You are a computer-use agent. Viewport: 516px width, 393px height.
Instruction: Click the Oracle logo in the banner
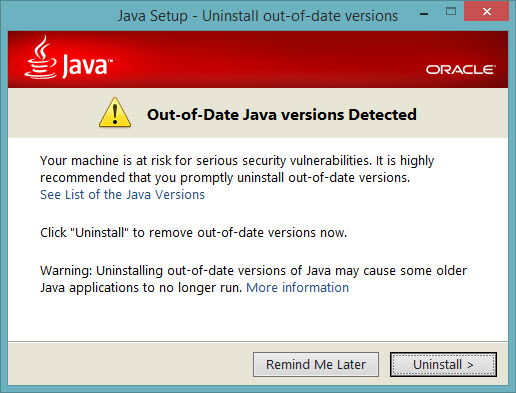pos(460,70)
